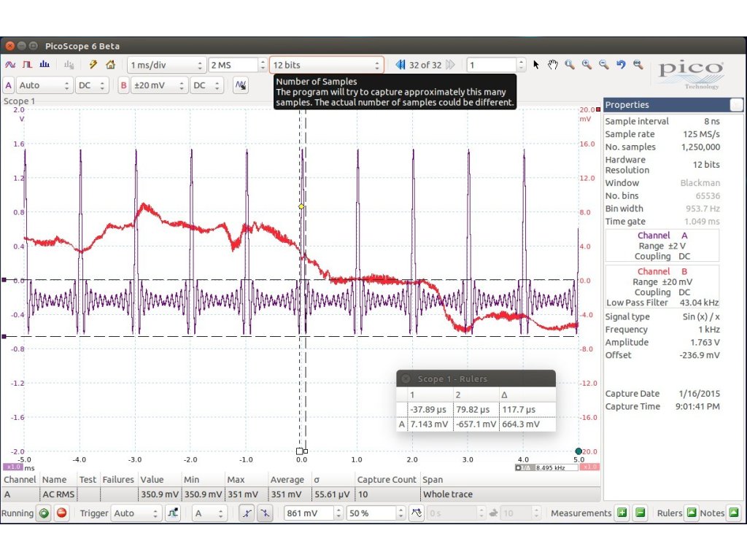Click the green phase ruler handle
This screenshot has width=747, height=560.
tap(578, 451)
